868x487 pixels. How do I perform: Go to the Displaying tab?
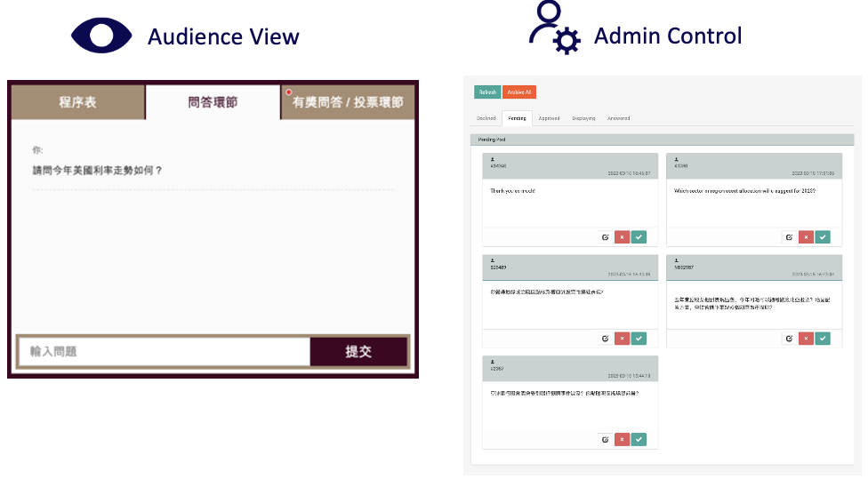[583, 118]
